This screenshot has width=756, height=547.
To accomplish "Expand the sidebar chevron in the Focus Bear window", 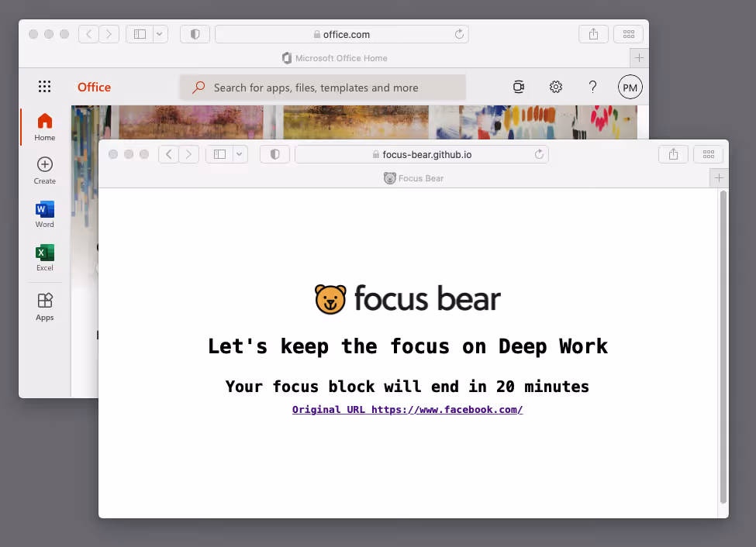I will coord(240,154).
